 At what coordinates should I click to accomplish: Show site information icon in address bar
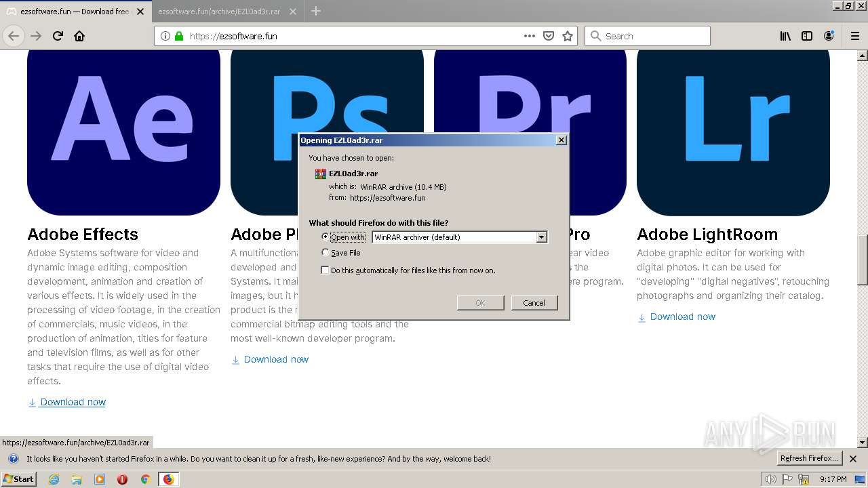tap(165, 36)
